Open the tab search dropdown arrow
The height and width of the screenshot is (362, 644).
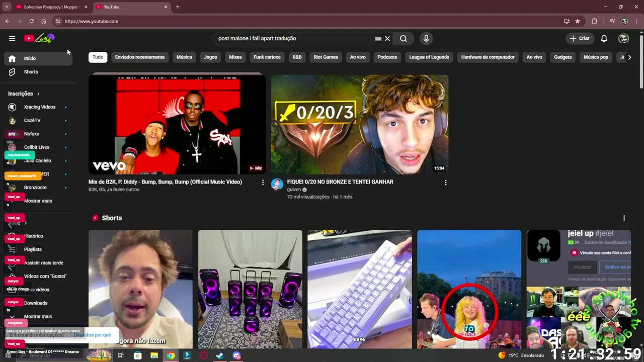[x=7, y=7]
